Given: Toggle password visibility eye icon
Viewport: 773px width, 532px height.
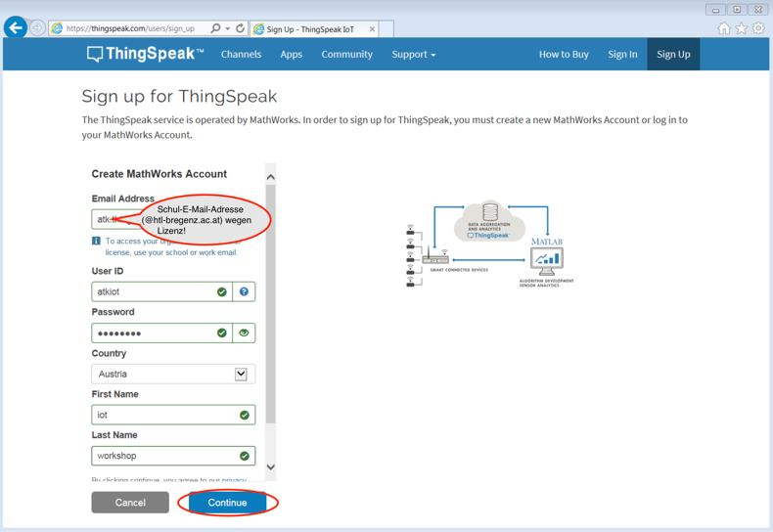Looking at the screenshot, I should tap(244, 333).
